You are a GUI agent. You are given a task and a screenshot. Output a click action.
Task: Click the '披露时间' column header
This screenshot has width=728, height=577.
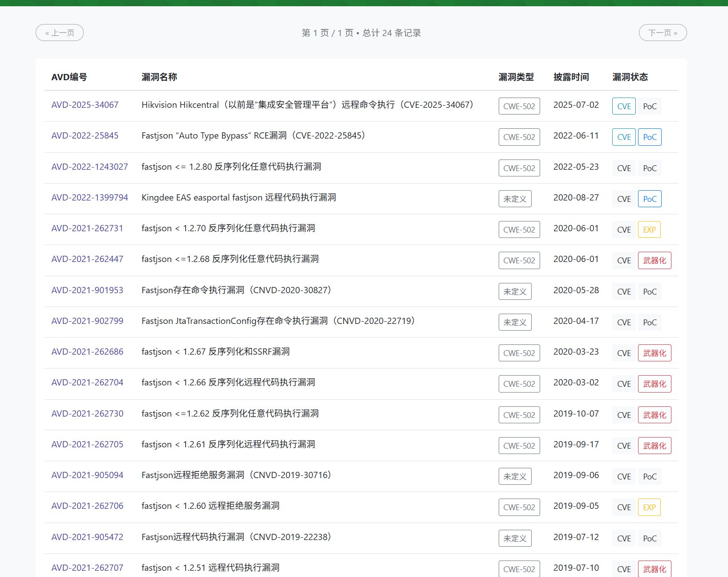tap(571, 77)
